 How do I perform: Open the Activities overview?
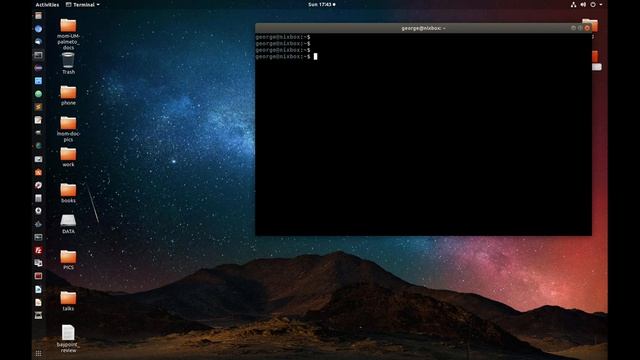(x=47, y=4)
